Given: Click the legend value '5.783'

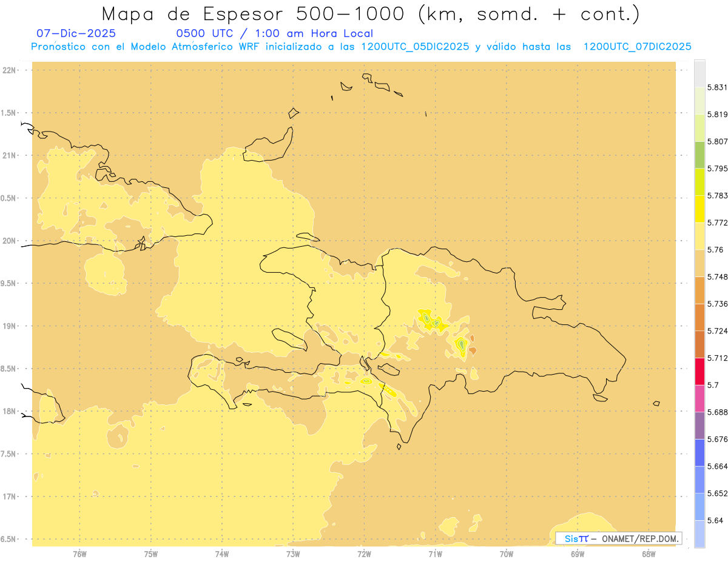Looking at the screenshot, I should click(718, 195).
